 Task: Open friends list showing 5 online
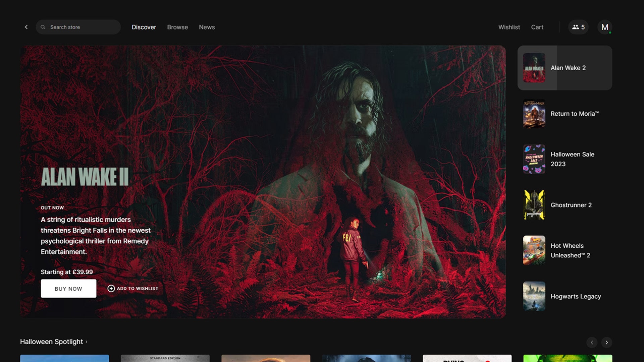point(578,27)
